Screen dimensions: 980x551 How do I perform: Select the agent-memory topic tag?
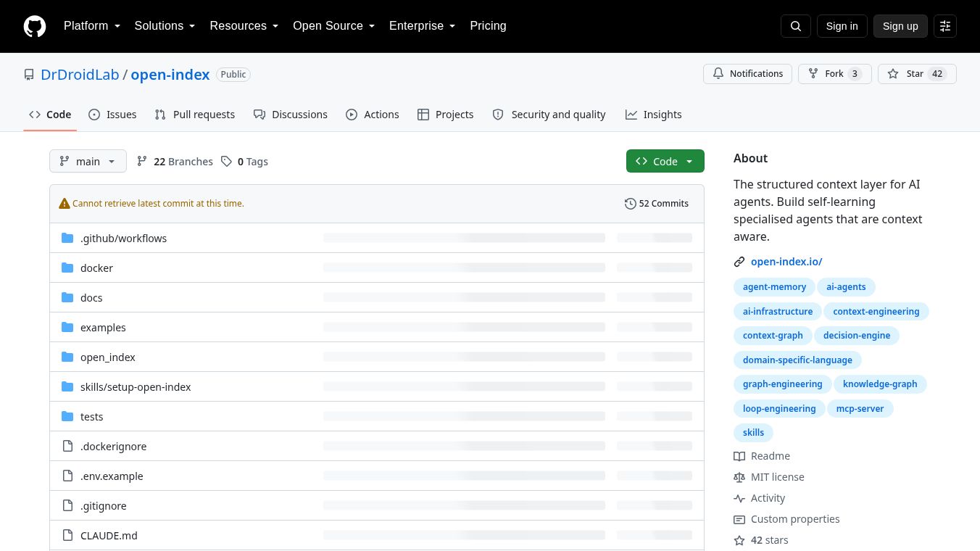(774, 287)
